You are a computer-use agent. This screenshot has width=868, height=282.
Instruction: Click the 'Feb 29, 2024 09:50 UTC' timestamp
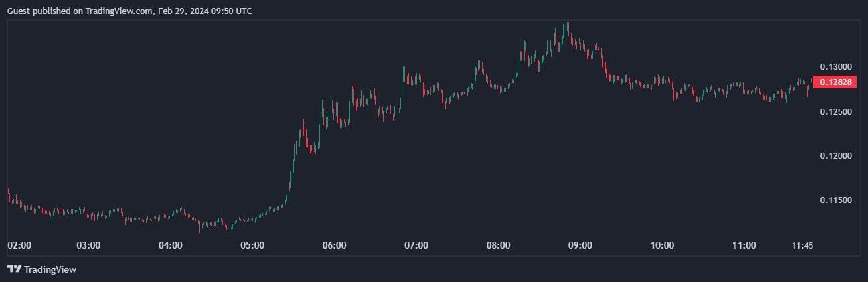tap(205, 11)
